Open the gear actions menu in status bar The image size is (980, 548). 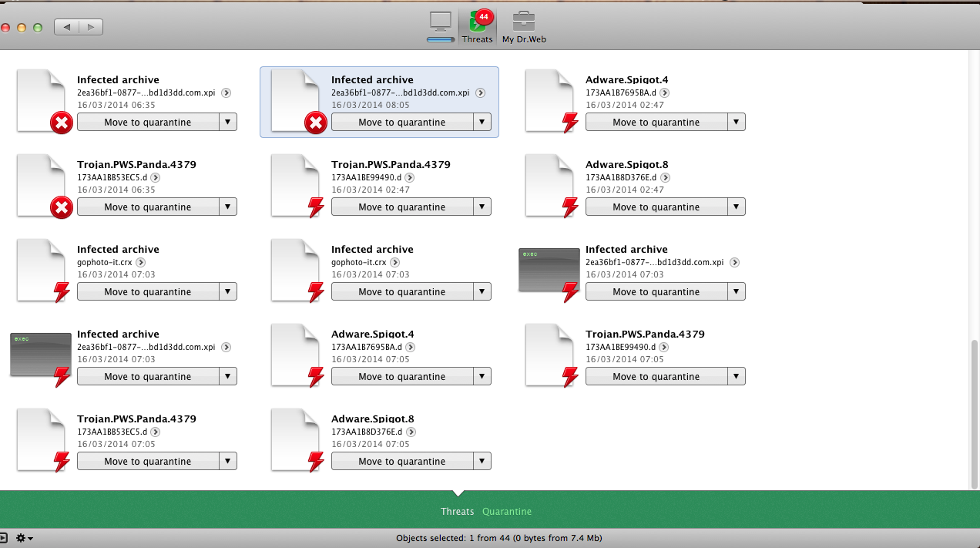pos(24,538)
